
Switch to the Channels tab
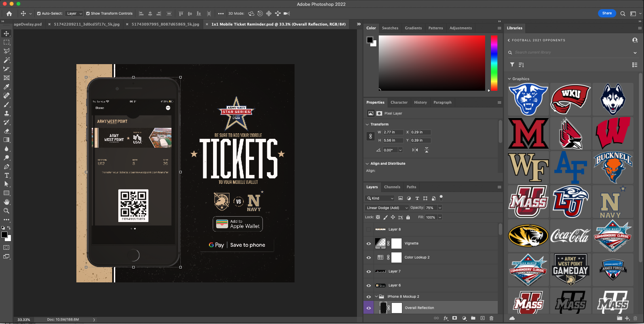point(392,187)
